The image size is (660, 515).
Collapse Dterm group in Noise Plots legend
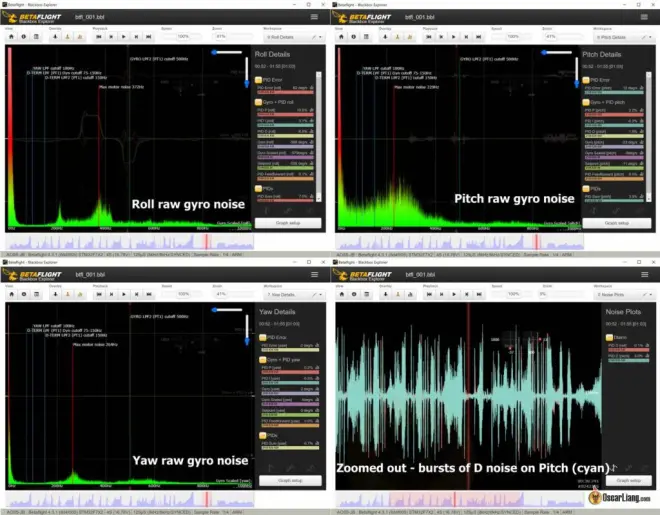pyautogui.click(x=609, y=337)
